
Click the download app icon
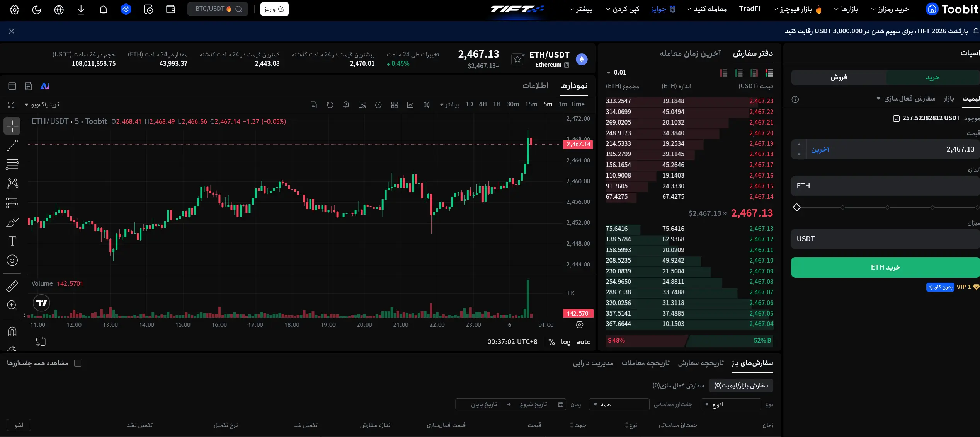point(81,9)
